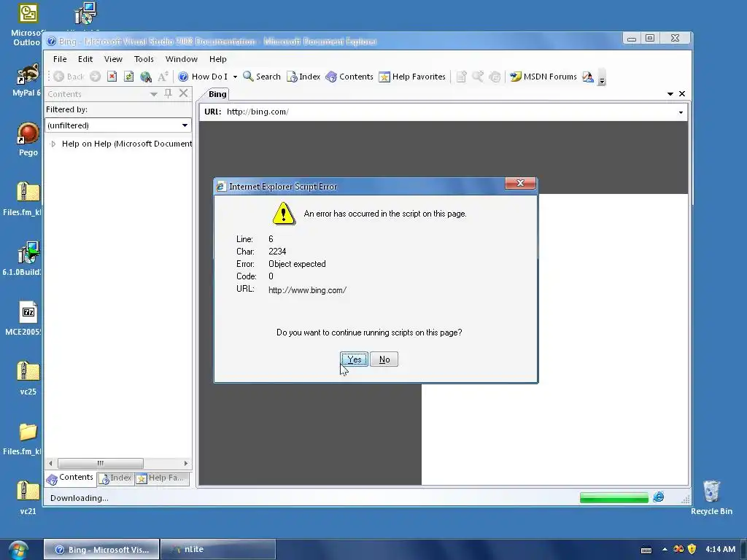Click the Ask a Question icon after MSDN Forums

(588, 77)
